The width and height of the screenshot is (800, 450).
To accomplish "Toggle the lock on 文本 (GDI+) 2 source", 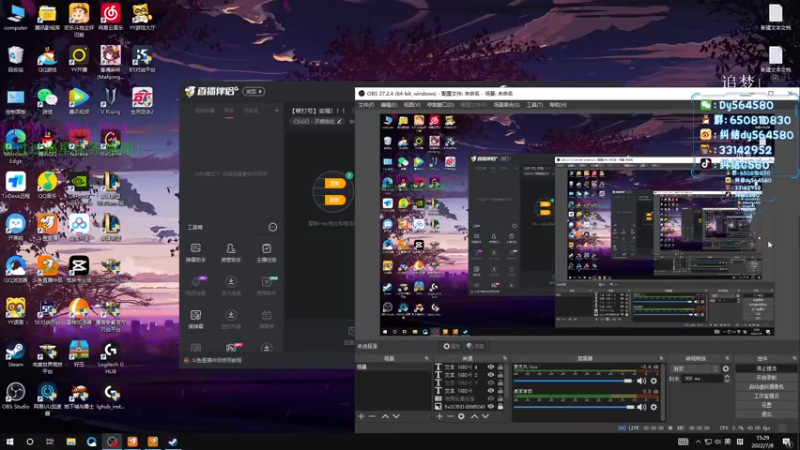I will point(501,374).
